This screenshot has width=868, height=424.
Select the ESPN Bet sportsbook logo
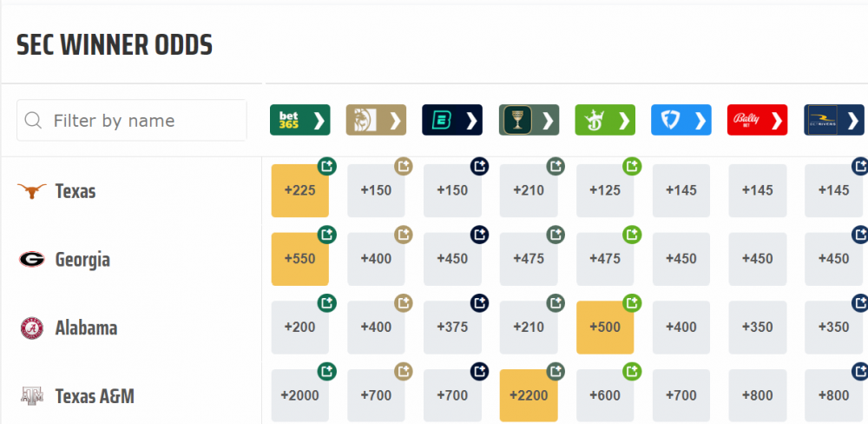(x=452, y=120)
